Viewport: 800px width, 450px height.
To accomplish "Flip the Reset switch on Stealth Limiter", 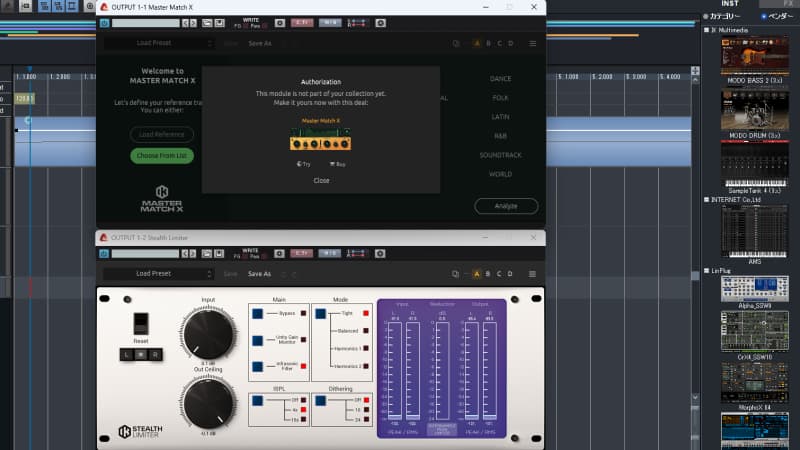I will [141, 323].
